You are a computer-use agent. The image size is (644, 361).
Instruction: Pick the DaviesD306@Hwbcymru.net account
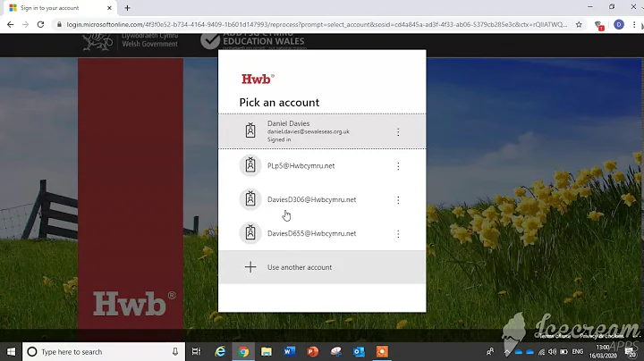(x=322, y=200)
